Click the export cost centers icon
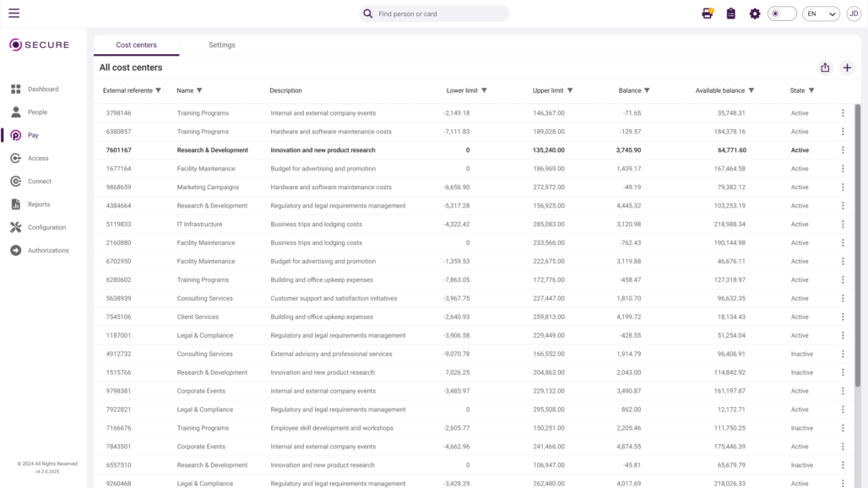Screen dimensions: 868x488 (825, 68)
